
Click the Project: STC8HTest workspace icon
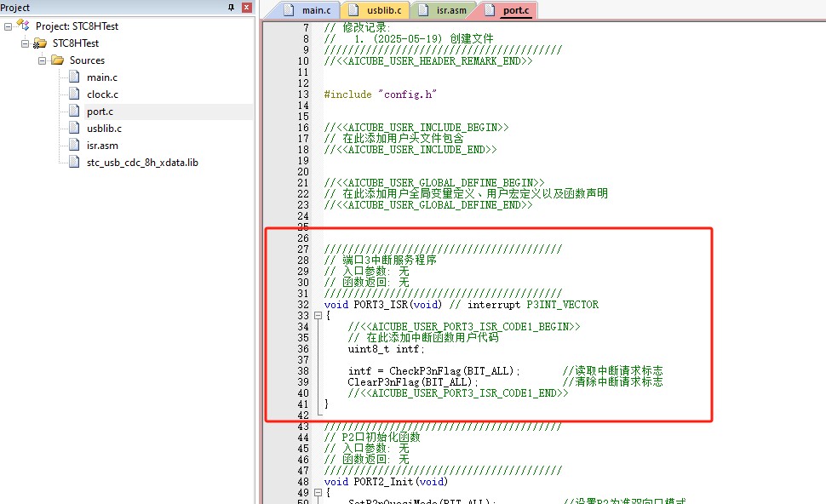click(23, 26)
